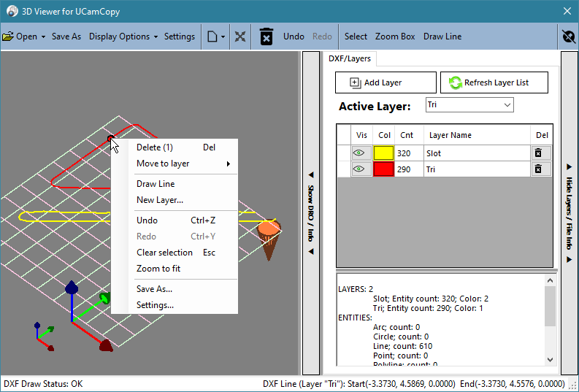The width and height of the screenshot is (579, 392).
Task: Click the info panel scroll up arrow
Action: click(550, 280)
